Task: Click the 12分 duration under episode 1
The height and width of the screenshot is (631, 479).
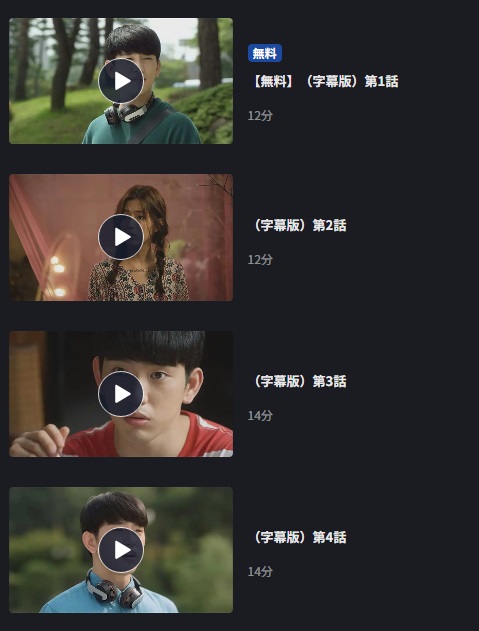Action: click(x=260, y=116)
